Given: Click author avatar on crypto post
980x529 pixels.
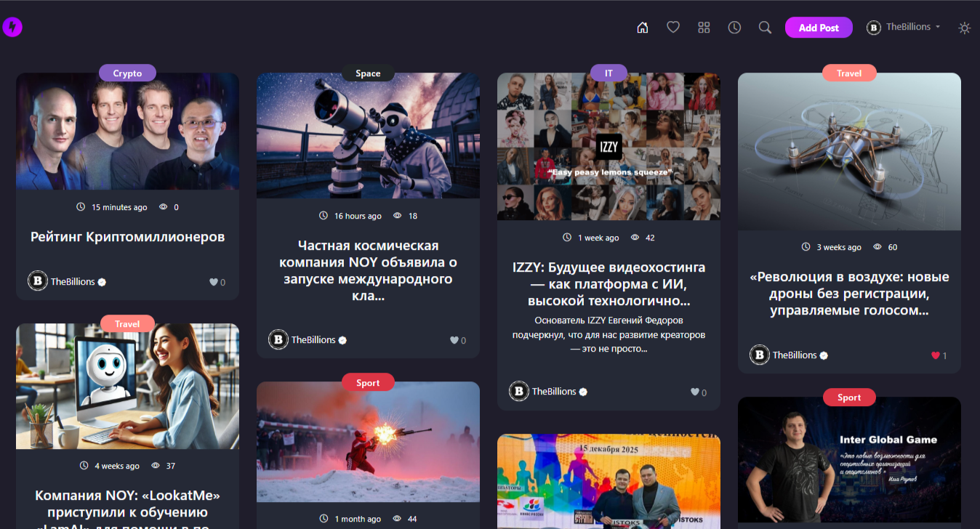Looking at the screenshot, I should coord(38,281).
